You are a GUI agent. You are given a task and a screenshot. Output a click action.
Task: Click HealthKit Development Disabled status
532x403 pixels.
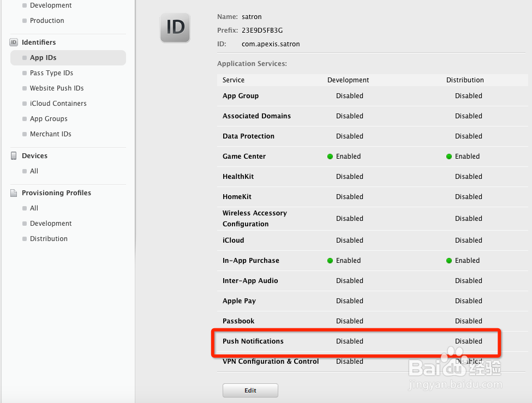point(349,176)
